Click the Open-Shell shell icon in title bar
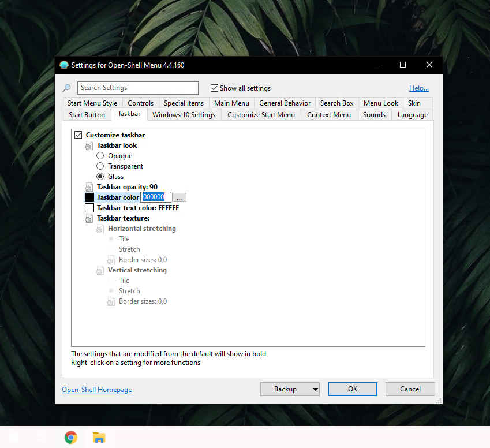The height and width of the screenshot is (448, 490). click(64, 65)
